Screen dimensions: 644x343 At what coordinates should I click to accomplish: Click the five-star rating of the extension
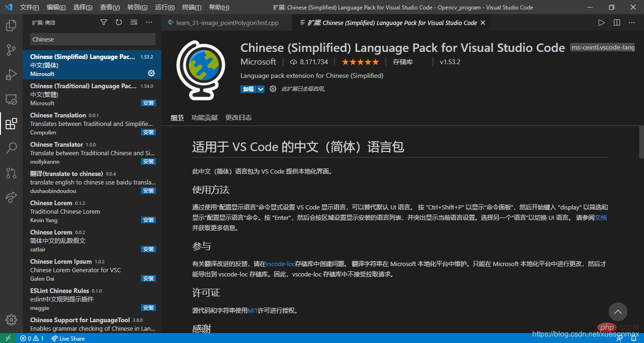[x=360, y=61]
